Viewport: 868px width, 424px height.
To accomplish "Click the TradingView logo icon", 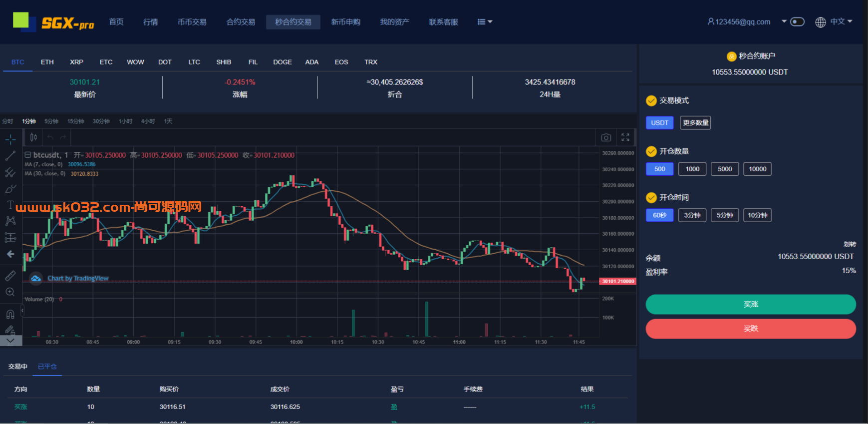I will coord(36,278).
